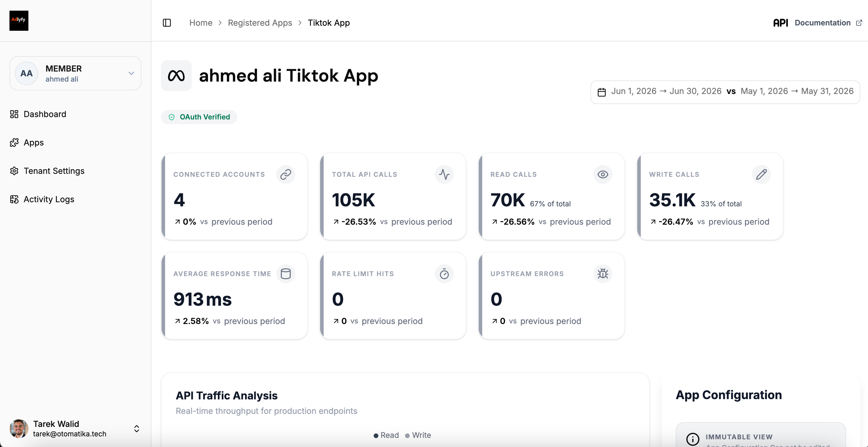Click the Read Calls eye icon
The image size is (868, 447).
point(603,174)
